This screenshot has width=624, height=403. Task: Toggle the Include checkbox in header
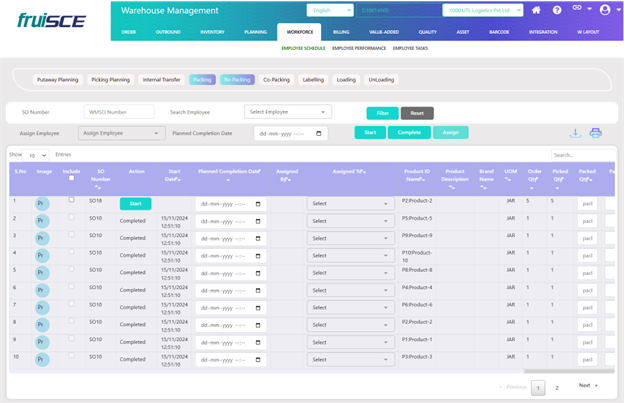pos(70,178)
